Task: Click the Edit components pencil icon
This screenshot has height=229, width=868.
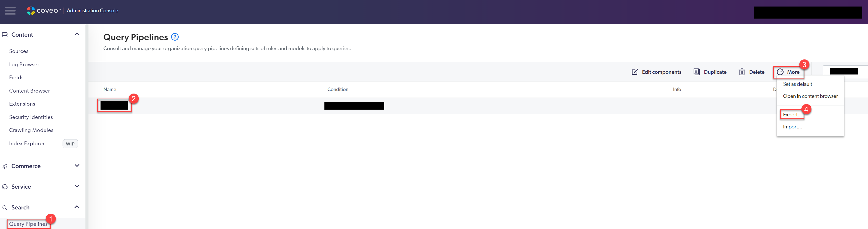Action: [x=635, y=72]
